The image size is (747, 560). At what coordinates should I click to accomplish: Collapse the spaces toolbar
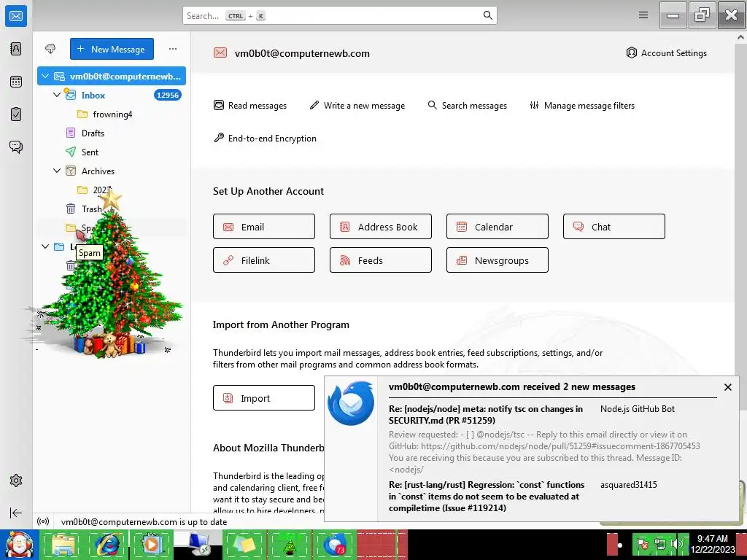click(16, 513)
